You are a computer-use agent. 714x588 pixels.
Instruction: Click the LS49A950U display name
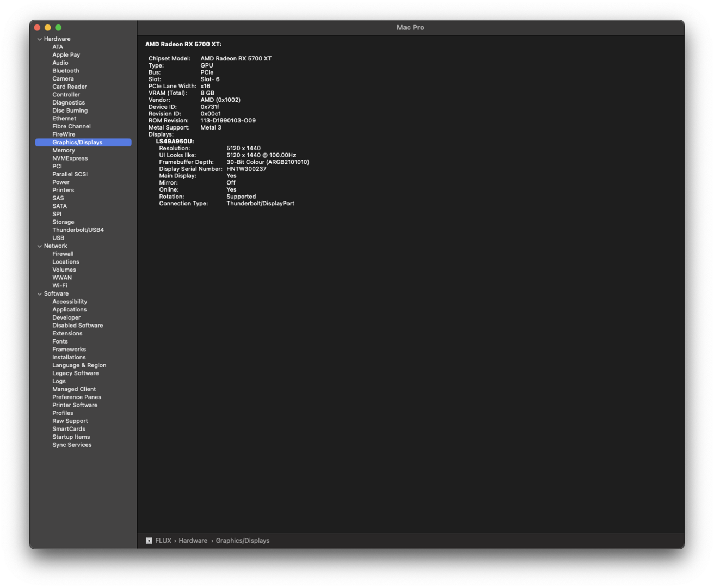[x=175, y=142]
